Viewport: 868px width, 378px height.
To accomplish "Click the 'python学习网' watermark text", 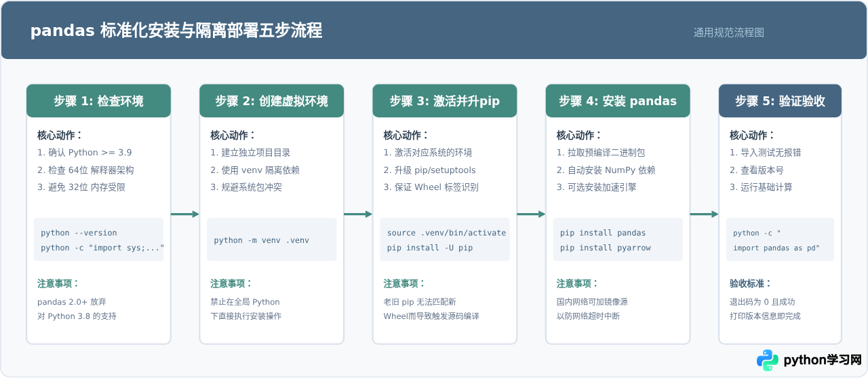I will (x=823, y=360).
